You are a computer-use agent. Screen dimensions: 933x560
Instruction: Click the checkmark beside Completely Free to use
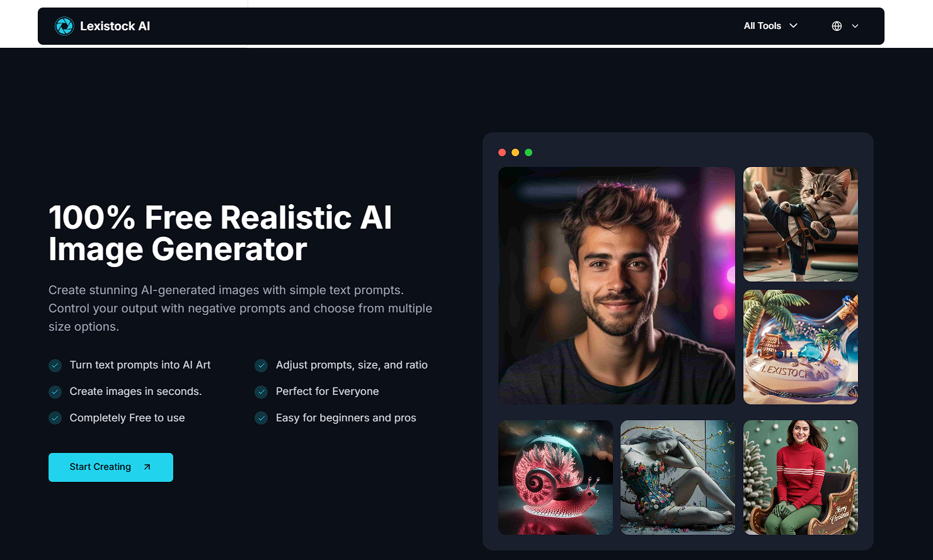55,418
